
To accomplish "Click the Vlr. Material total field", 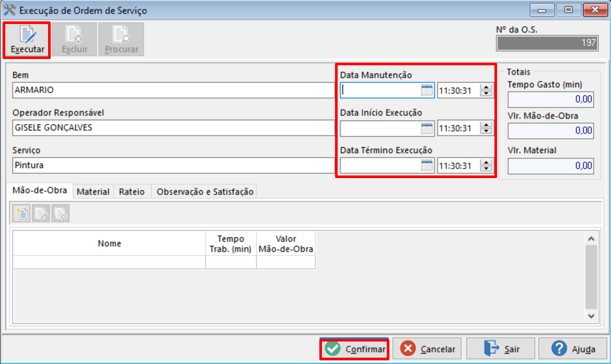I will (x=550, y=166).
